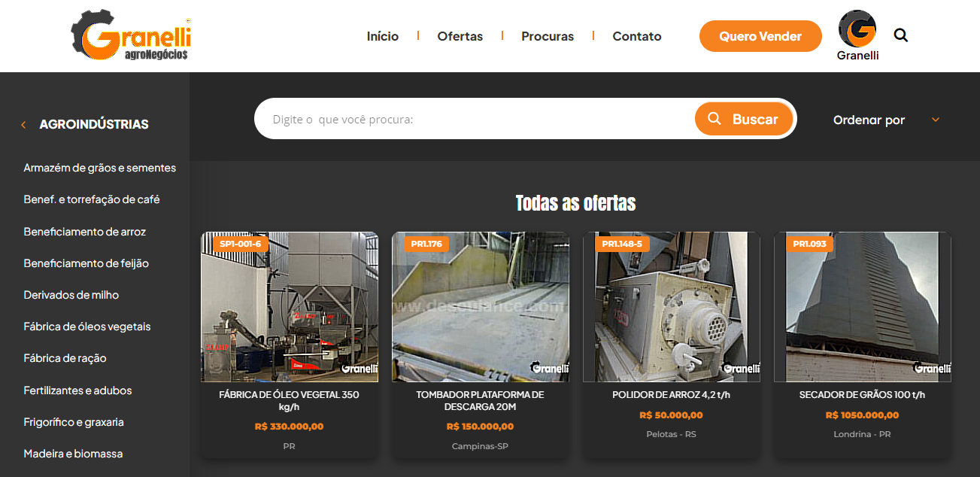This screenshot has width=980, height=477.
Task: Click the PR1.176 offer code tag
Action: tap(426, 244)
